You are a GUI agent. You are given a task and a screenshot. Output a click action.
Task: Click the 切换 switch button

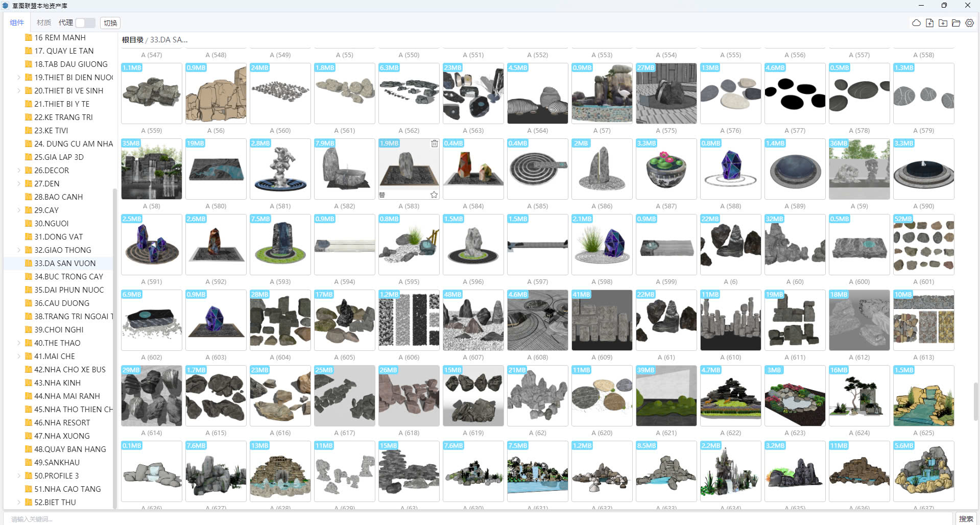pyautogui.click(x=110, y=23)
